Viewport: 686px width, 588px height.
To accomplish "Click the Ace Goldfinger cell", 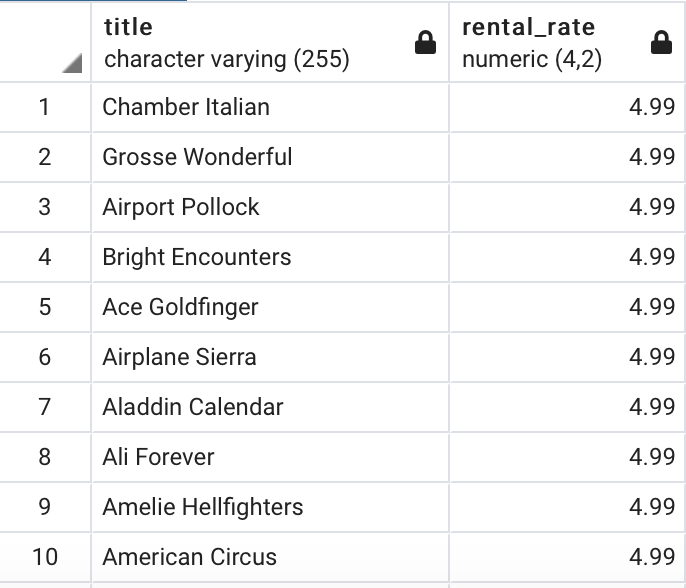I will (x=270, y=307).
